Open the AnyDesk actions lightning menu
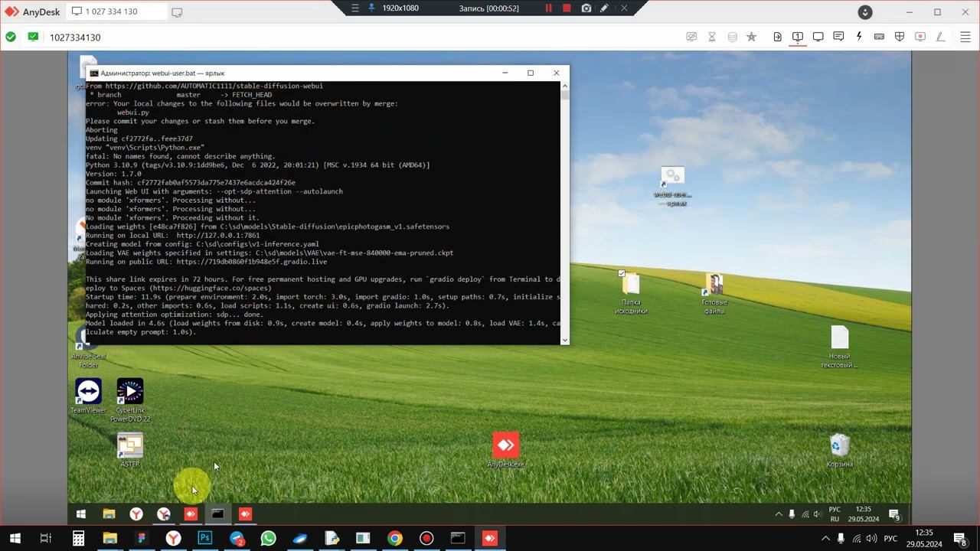The image size is (980, 551). (859, 37)
